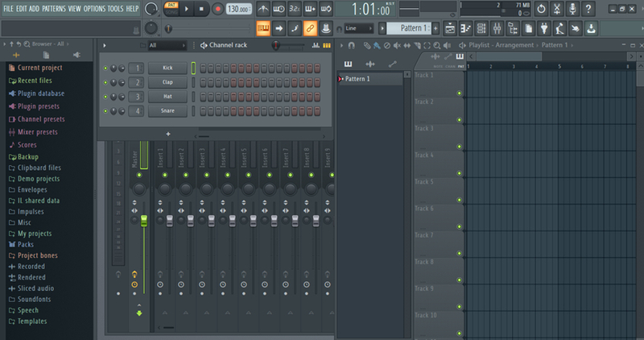Image resolution: width=644 pixels, height=340 pixels.
Task: Open the channel rack view icon
Action: (481, 28)
